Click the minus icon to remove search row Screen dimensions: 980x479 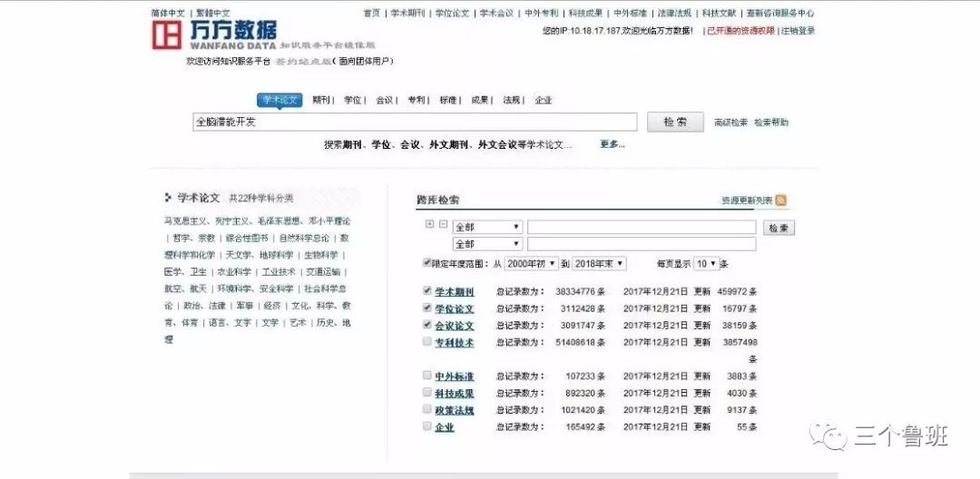(x=443, y=225)
